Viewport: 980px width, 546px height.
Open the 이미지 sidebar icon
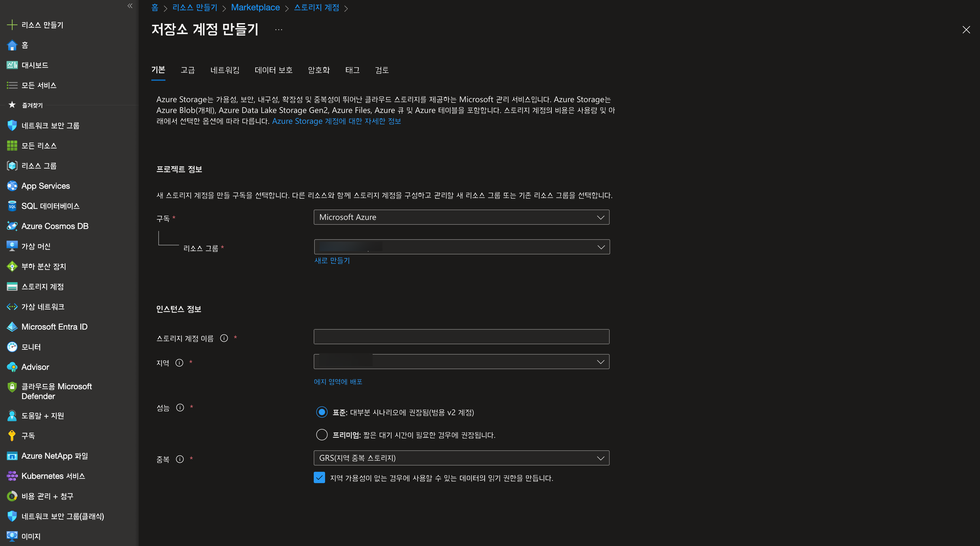(x=12, y=536)
